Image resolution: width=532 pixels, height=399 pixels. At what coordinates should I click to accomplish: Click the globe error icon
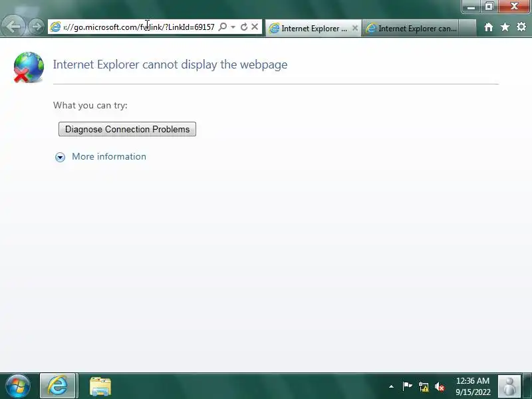29,67
